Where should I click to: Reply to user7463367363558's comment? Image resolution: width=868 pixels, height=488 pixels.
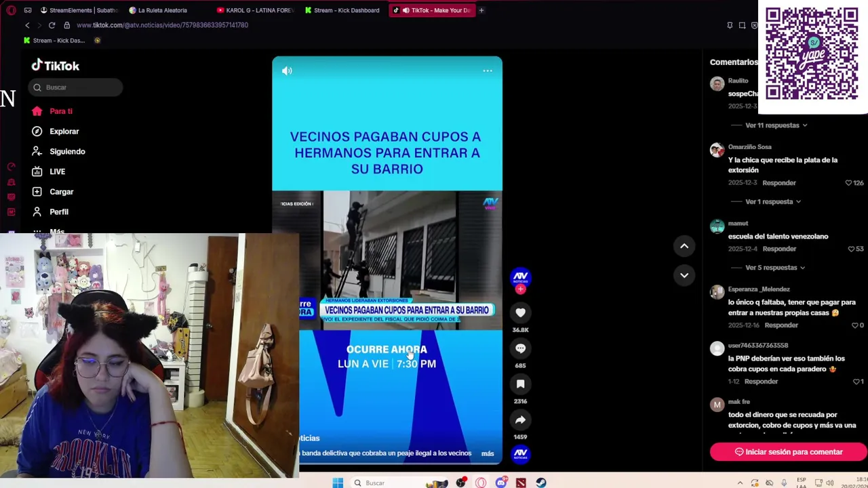click(x=761, y=382)
